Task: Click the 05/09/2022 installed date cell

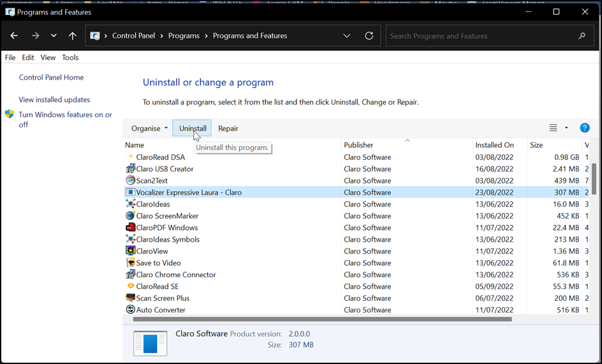Action: (x=494, y=286)
